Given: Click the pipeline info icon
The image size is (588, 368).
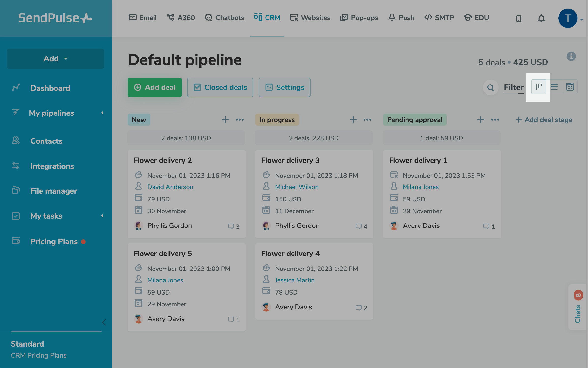Looking at the screenshot, I should click(571, 56).
